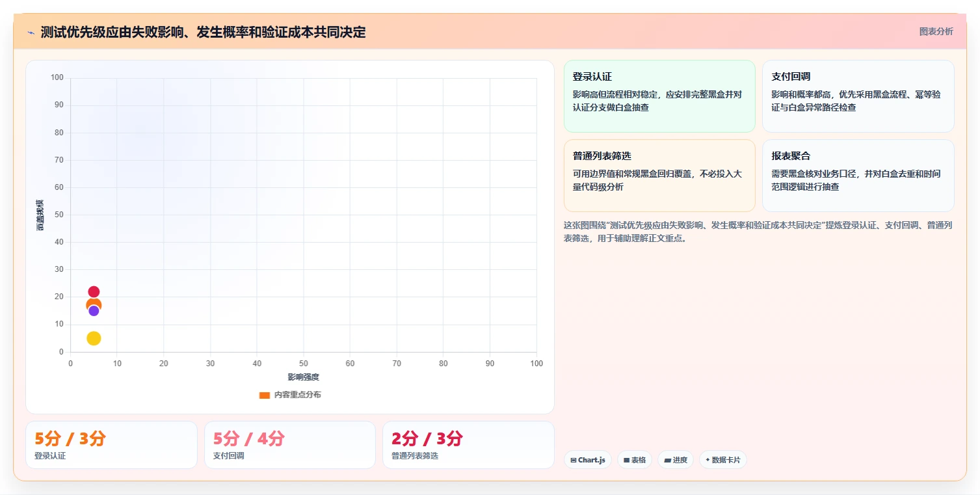Open the 登录认证 green info card
The height and width of the screenshot is (495, 980).
tap(659, 96)
